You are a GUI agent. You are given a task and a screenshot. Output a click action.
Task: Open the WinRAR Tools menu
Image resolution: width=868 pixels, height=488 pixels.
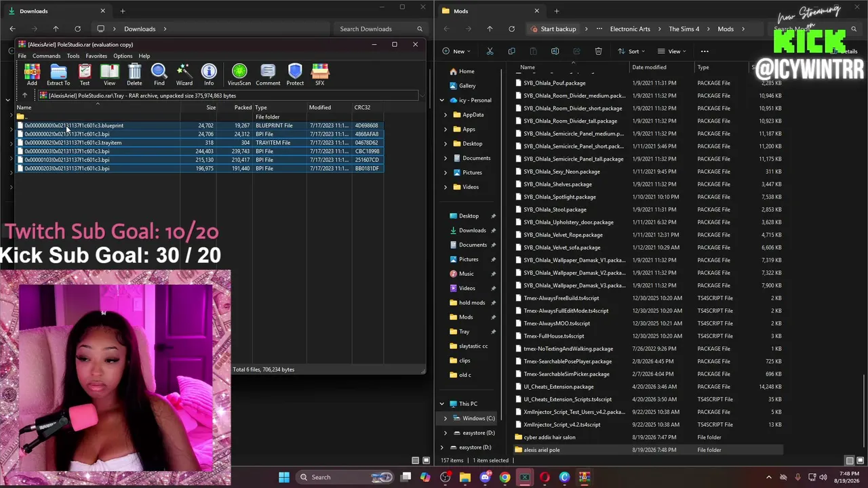point(73,56)
